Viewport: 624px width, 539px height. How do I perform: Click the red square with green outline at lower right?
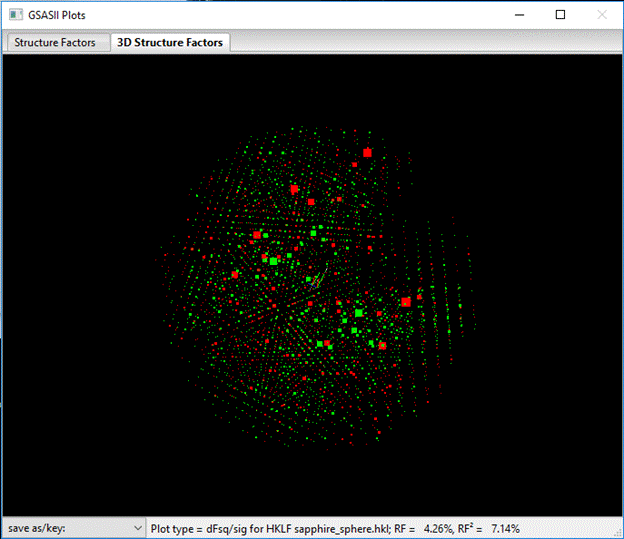coord(382,346)
